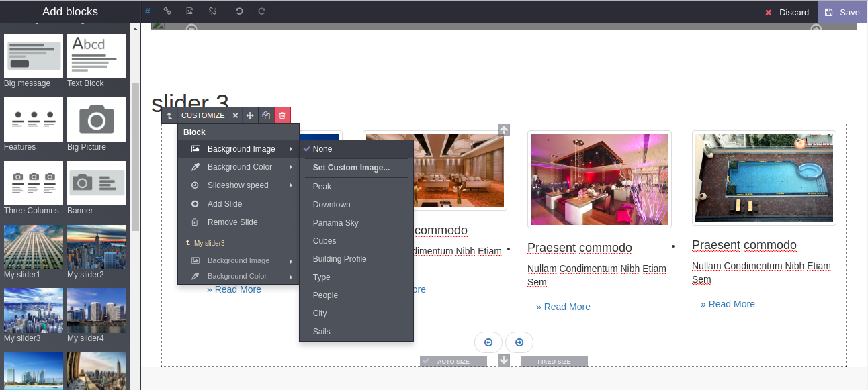Screen dimensions: 868x390
Task: Redo the editor change
Action: [262, 12]
